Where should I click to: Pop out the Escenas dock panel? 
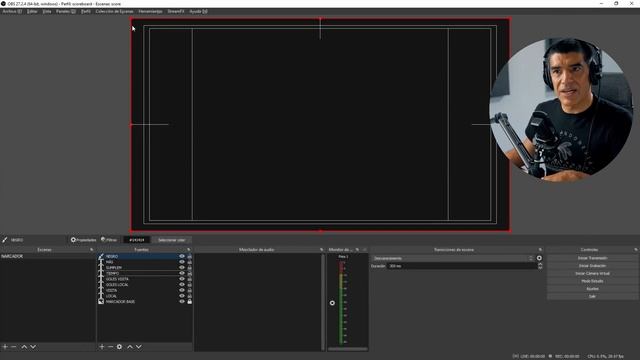[x=91, y=249]
